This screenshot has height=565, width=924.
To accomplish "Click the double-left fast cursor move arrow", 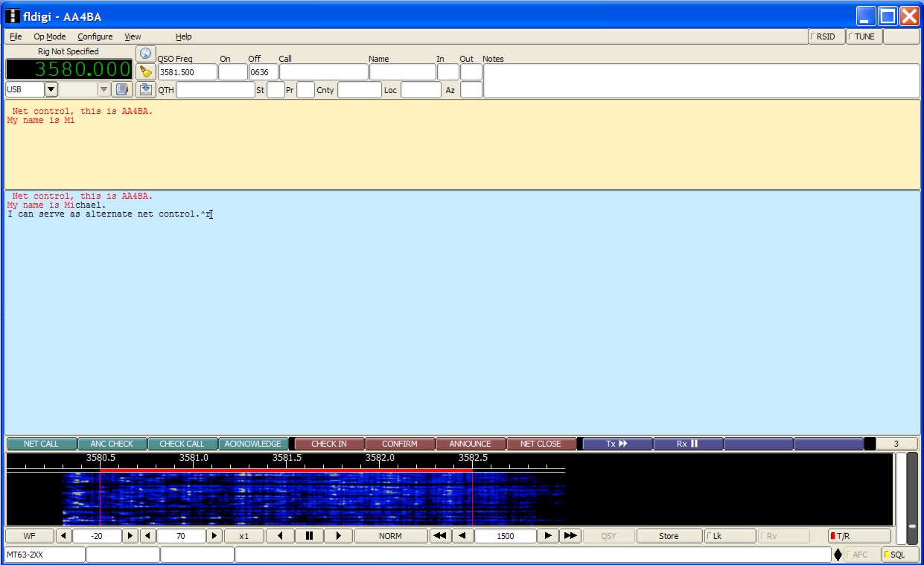I will coord(440,536).
